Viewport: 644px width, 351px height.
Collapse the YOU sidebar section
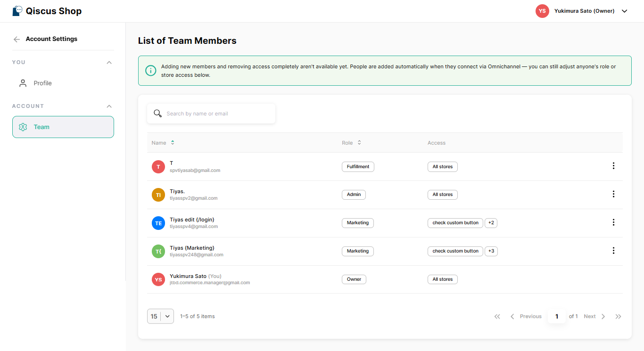(109, 62)
